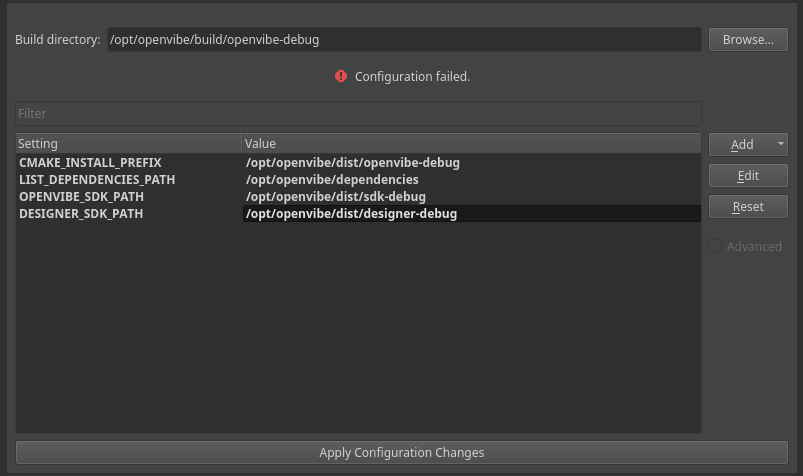This screenshot has width=803, height=476.
Task: Click the /opt/openvibe/dist/designer-debug value cell
Action: coord(351,213)
